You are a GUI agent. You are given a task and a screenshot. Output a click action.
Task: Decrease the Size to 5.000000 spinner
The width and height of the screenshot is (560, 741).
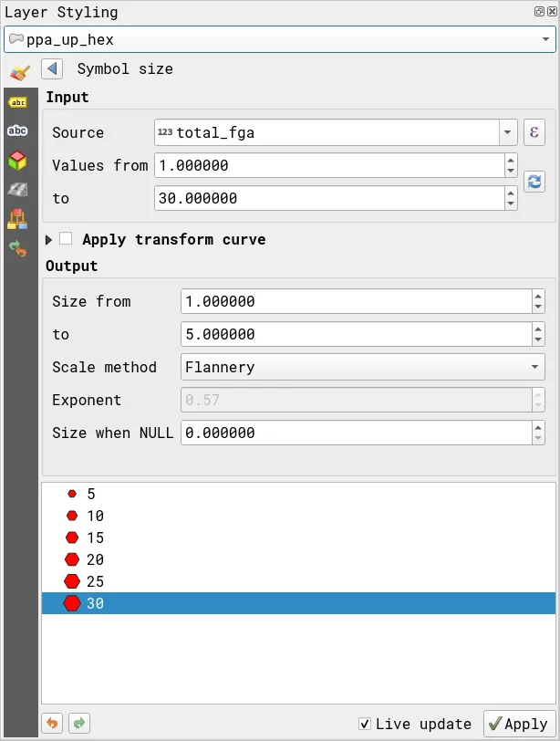coord(538,339)
